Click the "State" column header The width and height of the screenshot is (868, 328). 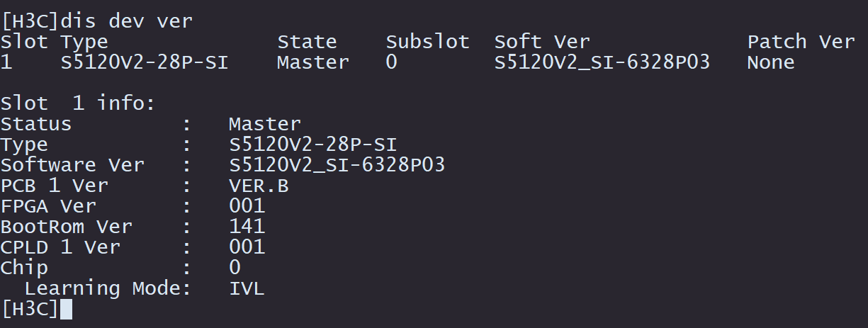(307, 42)
